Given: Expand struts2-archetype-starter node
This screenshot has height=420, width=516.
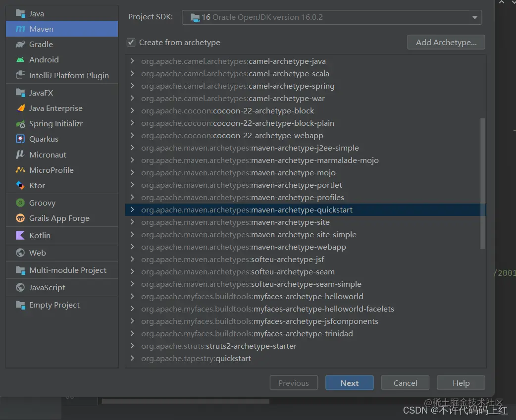Looking at the screenshot, I should point(132,346).
